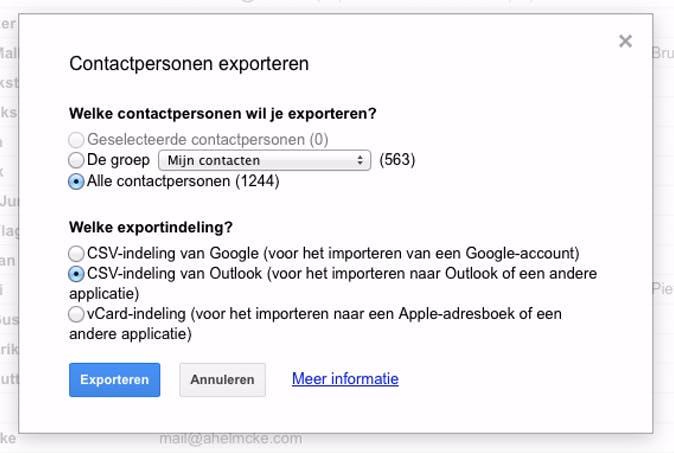This screenshot has width=674, height=453.
Task: Choose the vCard-indeling radio button circle
Action: pos(76,314)
